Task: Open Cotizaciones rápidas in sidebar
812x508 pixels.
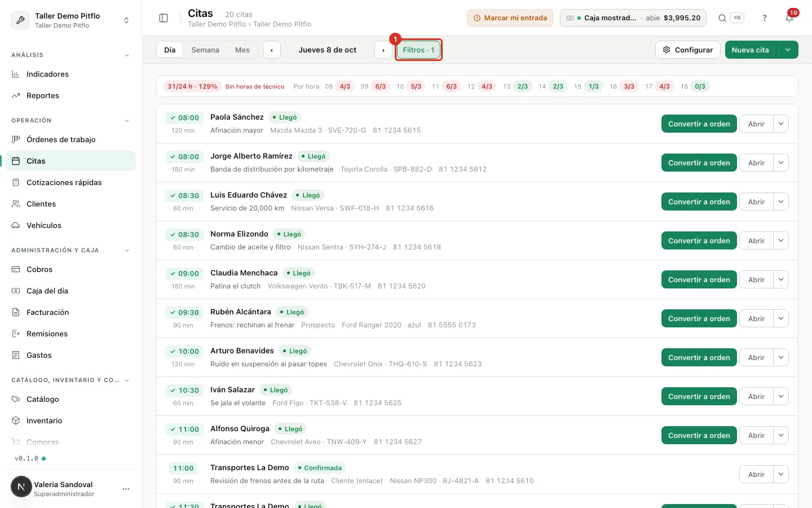Action: click(x=70, y=182)
